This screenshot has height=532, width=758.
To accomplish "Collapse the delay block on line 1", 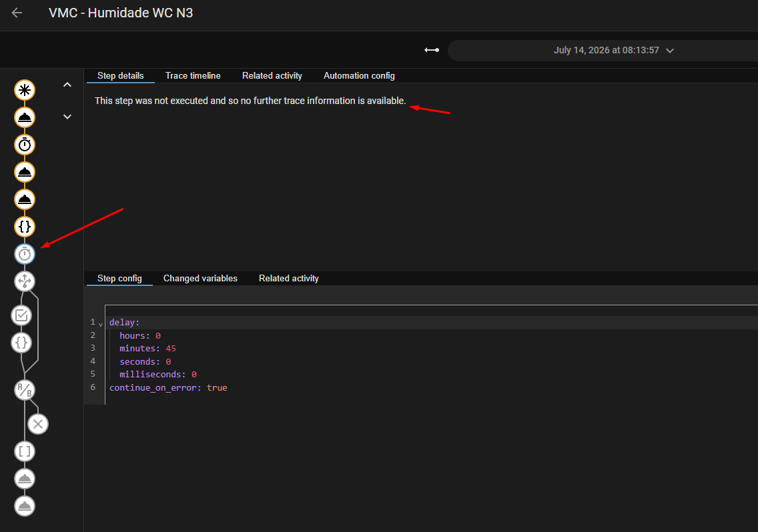I will click(x=101, y=324).
